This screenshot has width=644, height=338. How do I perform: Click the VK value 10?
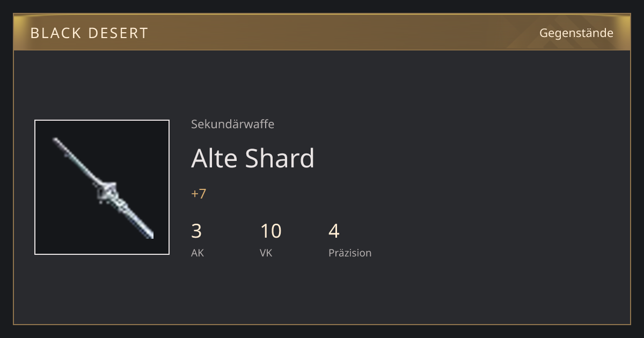pos(270,231)
